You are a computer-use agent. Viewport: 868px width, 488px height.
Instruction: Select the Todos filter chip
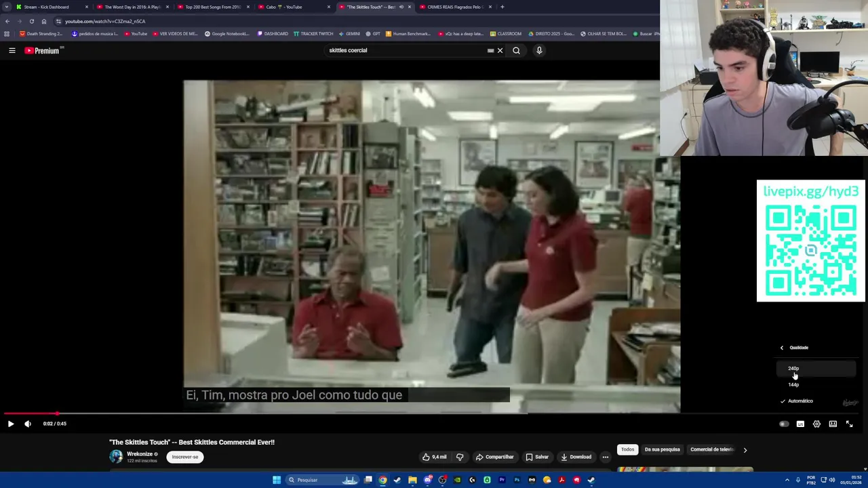[628, 449]
